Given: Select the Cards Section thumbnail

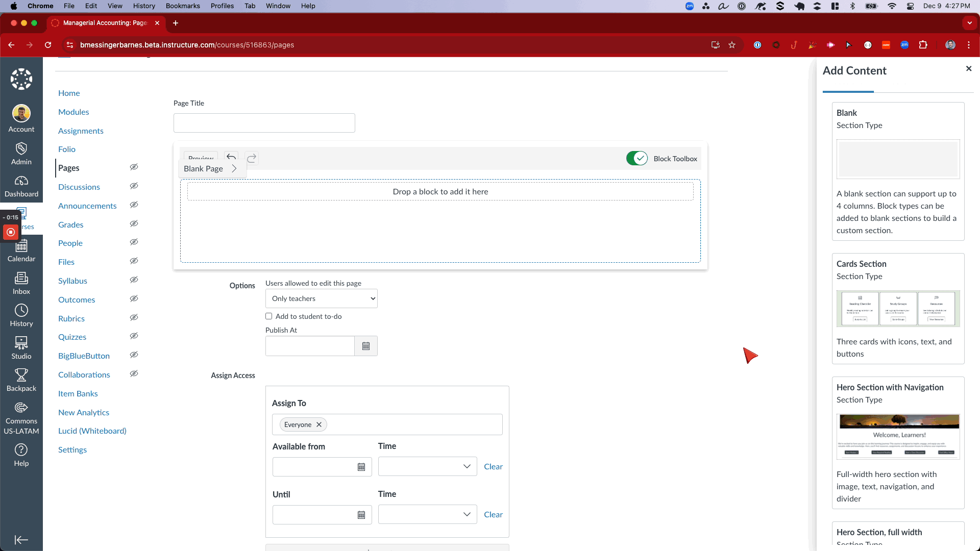Looking at the screenshot, I should 898,309.
